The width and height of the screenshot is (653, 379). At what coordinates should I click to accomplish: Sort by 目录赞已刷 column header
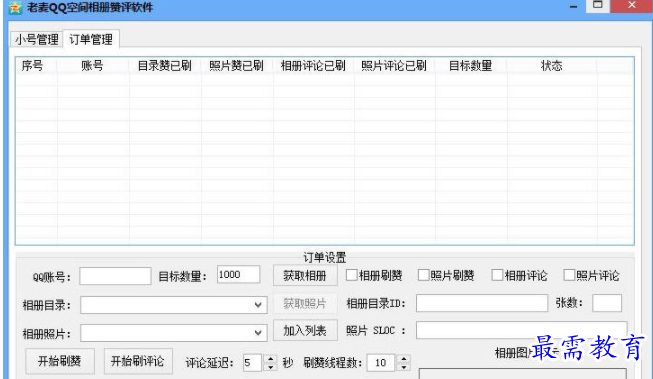pyautogui.click(x=165, y=66)
